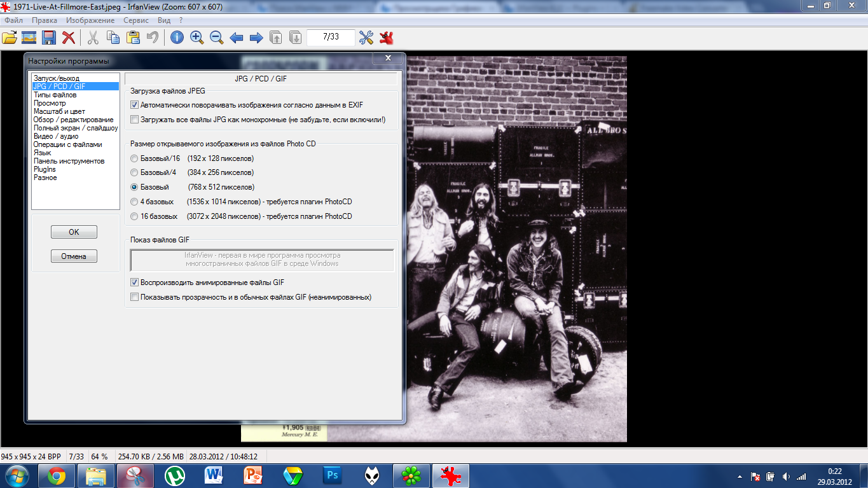Click the Zoom out magnifier icon

[x=216, y=38]
